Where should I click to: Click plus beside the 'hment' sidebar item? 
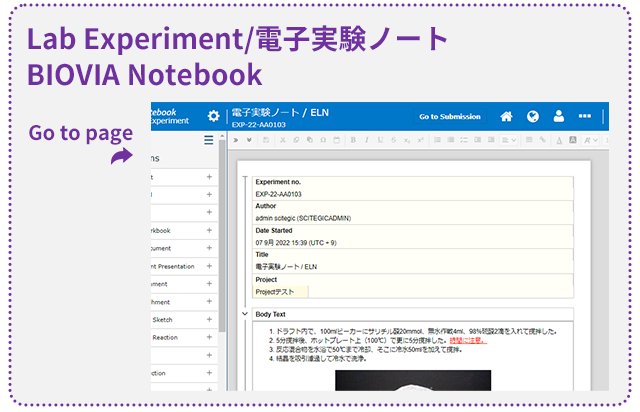click(x=209, y=301)
